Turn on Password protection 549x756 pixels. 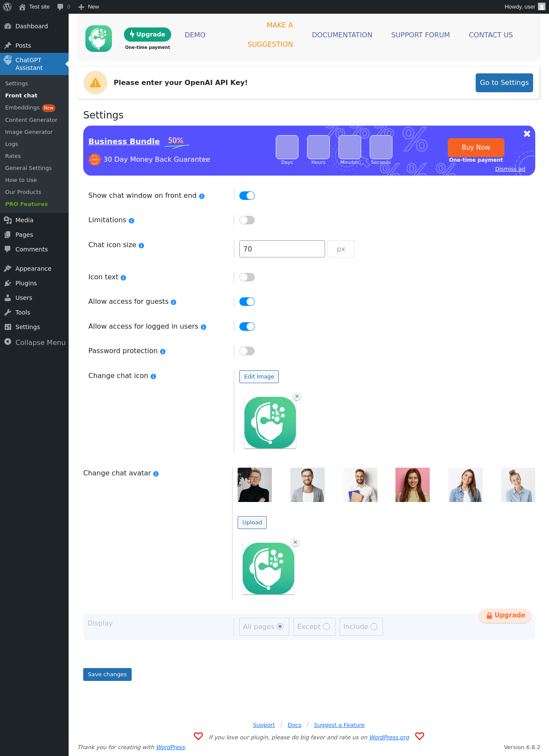[247, 351]
